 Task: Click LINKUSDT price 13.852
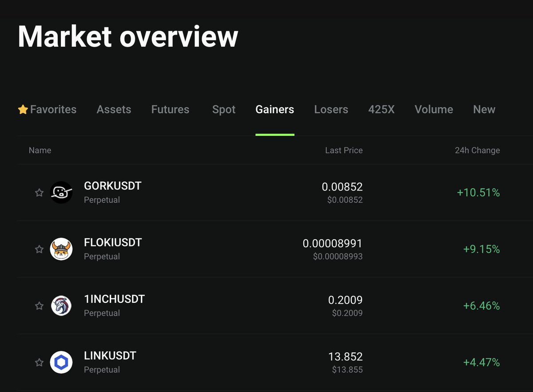pyautogui.click(x=346, y=356)
